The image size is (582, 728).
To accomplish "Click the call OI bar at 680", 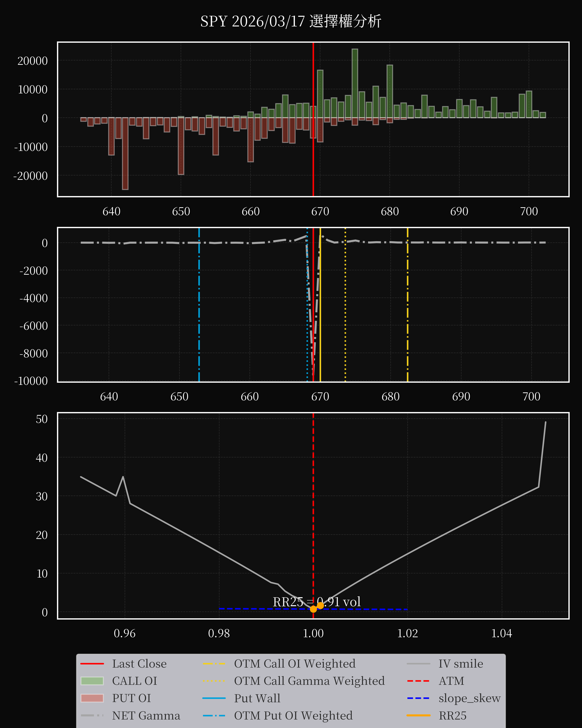I will click(390, 91).
